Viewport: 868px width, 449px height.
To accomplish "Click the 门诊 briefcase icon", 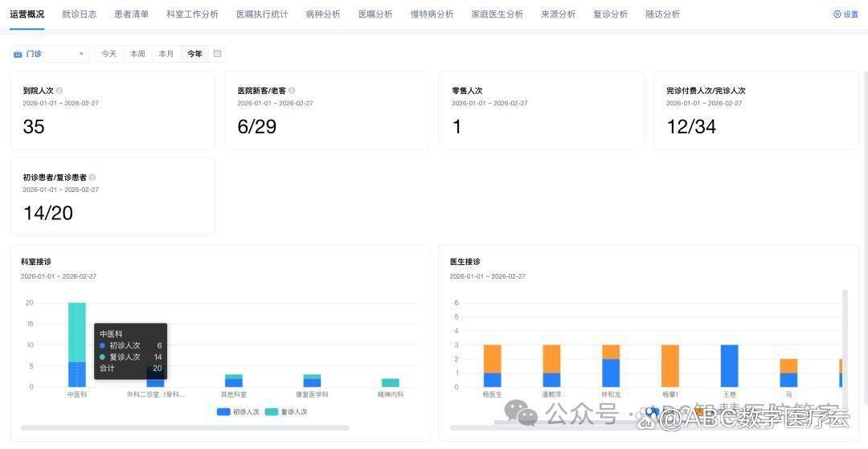I will (18, 54).
